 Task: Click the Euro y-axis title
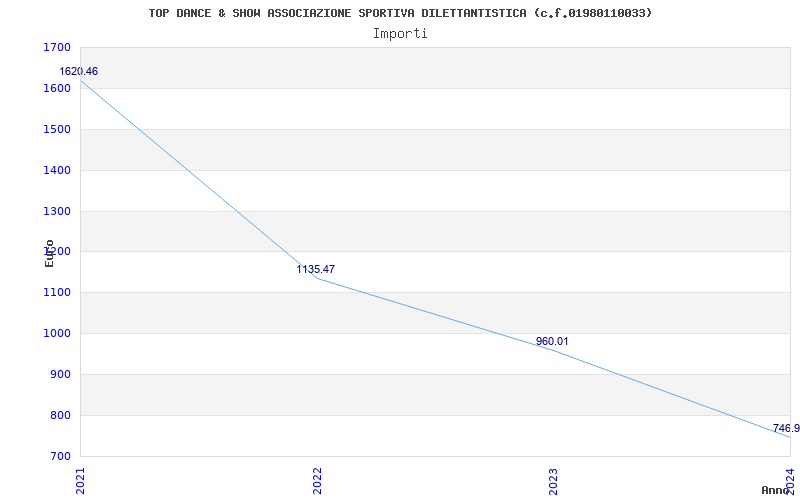[x=49, y=254]
